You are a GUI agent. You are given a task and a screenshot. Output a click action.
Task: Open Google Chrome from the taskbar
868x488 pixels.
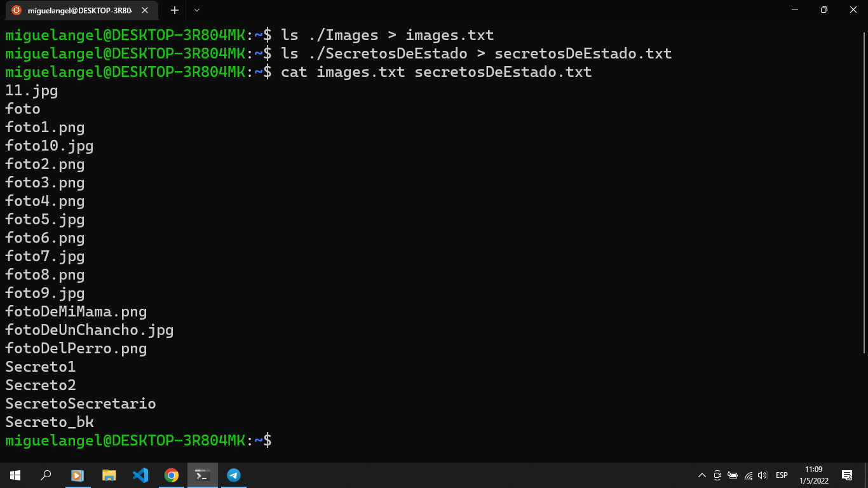point(171,475)
